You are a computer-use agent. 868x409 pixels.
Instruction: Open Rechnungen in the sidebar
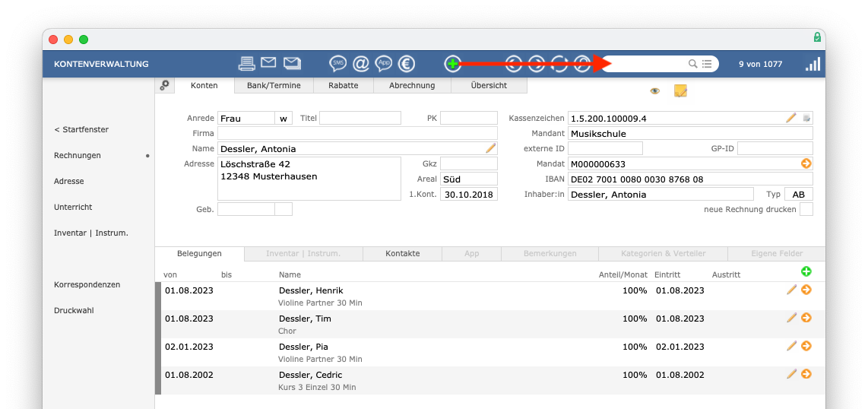point(78,156)
